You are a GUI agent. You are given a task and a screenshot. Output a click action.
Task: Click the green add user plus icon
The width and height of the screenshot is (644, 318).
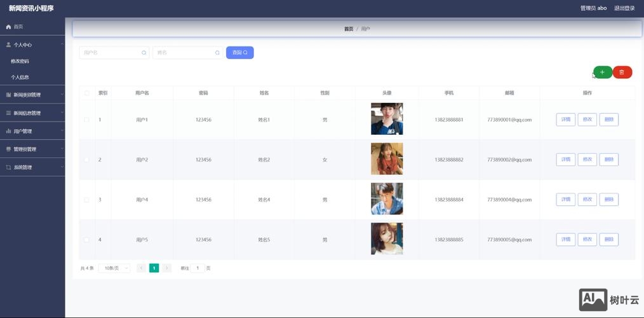[602, 73]
